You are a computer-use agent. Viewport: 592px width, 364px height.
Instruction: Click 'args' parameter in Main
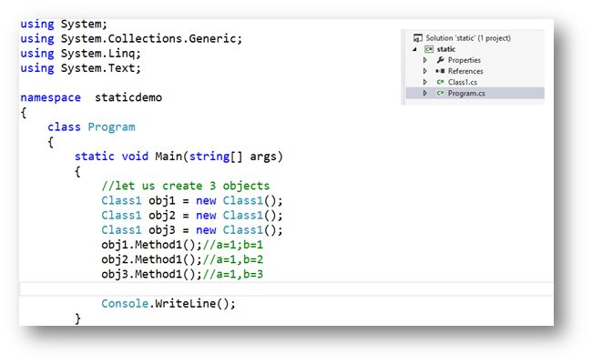pyautogui.click(x=263, y=157)
